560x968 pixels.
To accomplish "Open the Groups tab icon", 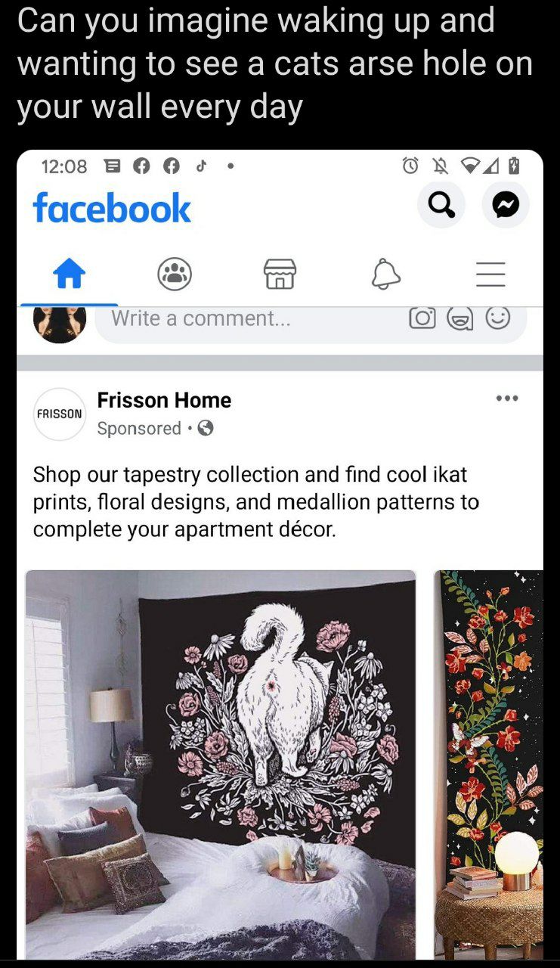I will [175, 273].
